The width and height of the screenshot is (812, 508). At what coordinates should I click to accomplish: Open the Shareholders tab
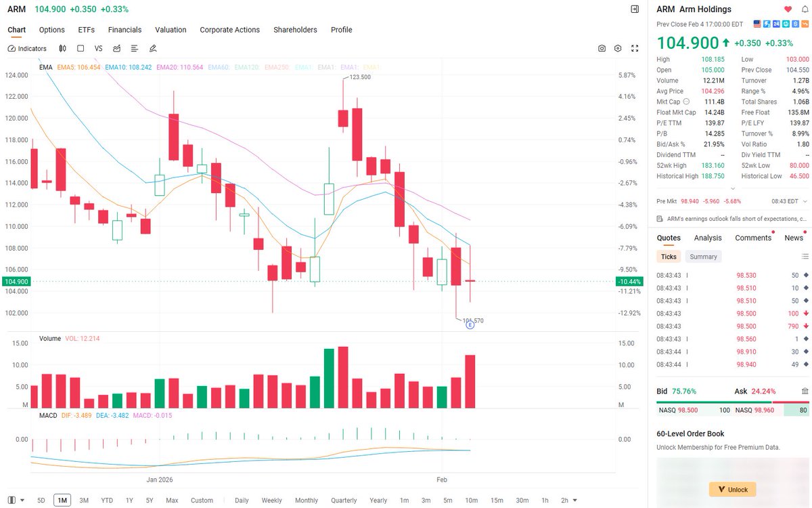[295, 30]
